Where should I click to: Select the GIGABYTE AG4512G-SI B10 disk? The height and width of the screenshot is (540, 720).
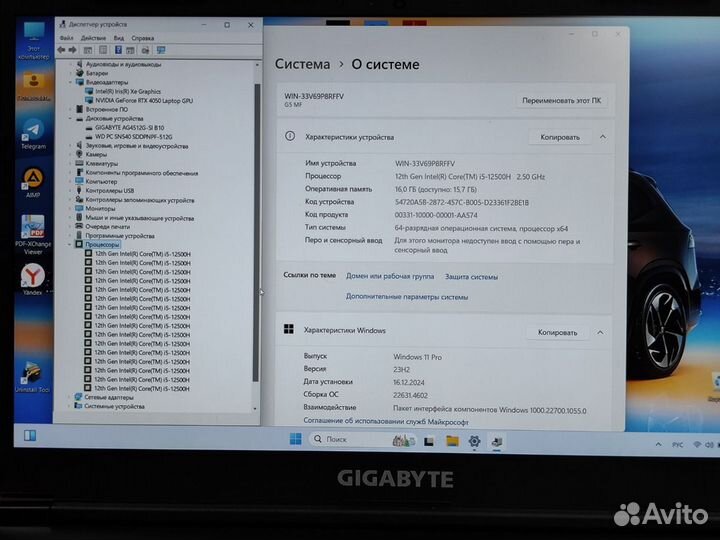click(x=129, y=128)
